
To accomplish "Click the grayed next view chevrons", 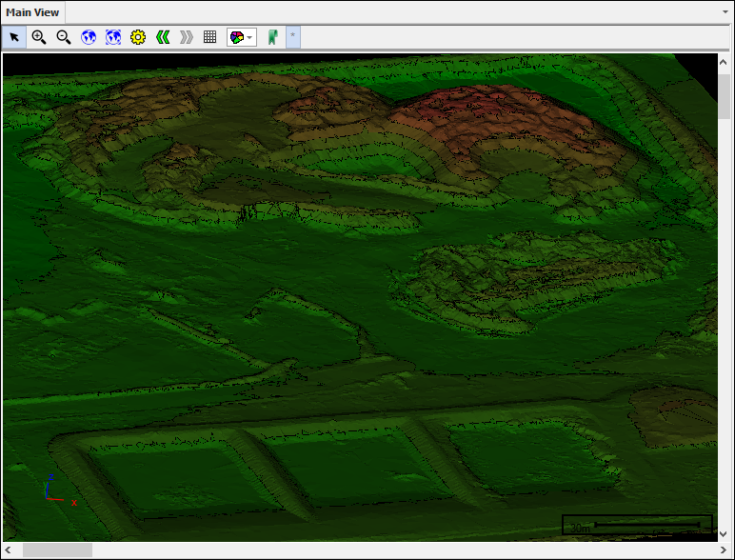I will click(x=187, y=37).
